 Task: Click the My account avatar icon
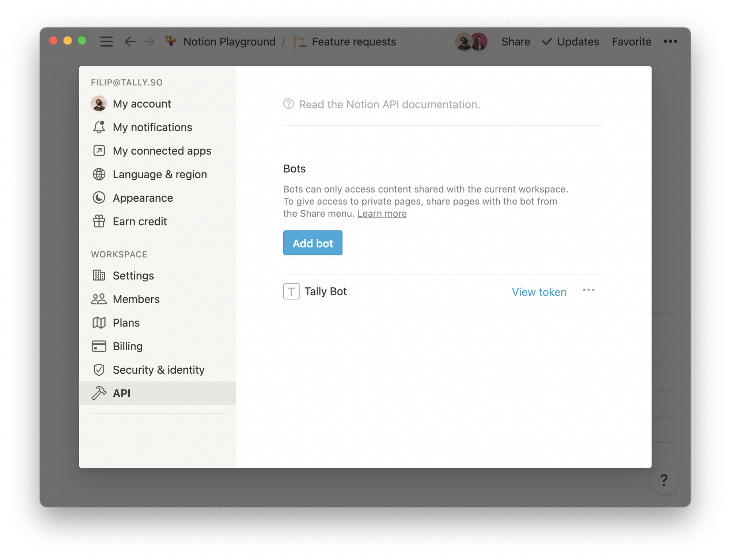(99, 104)
